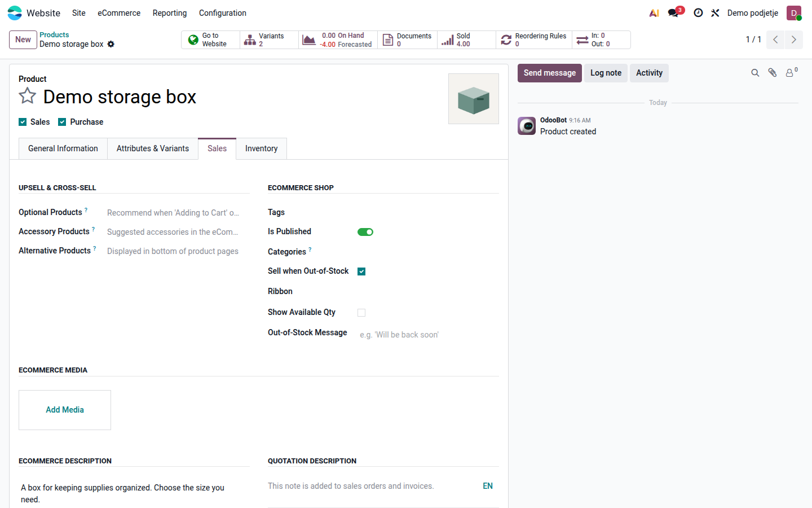Open the Site menu
The width and height of the screenshot is (812, 508).
[79, 13]
